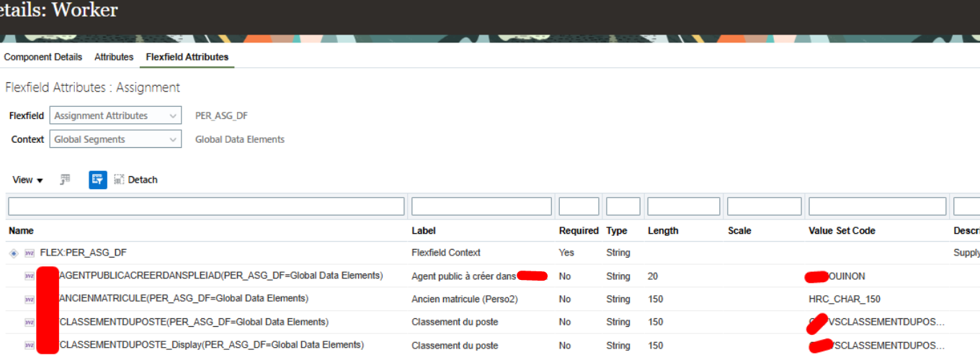
Task: Click the Scale column filter field
Action: pyautogui.click(x=765, y=206)
